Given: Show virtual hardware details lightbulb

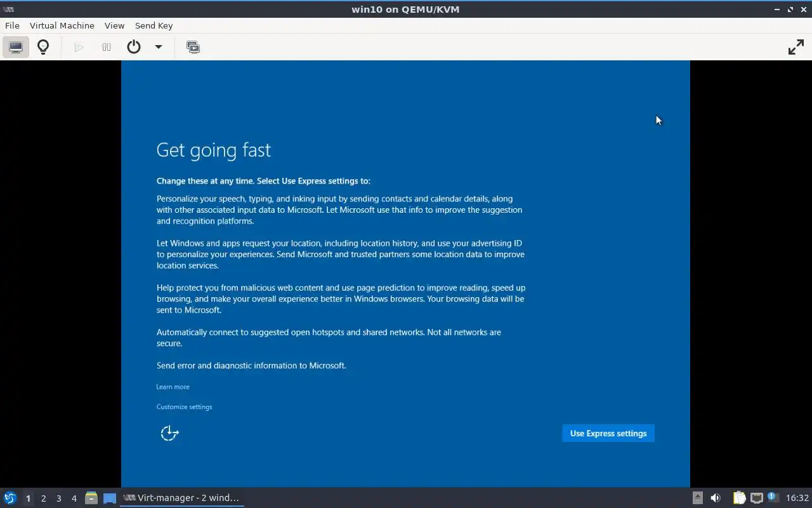Looking at the screenshot, I should [x=43, y=47].
